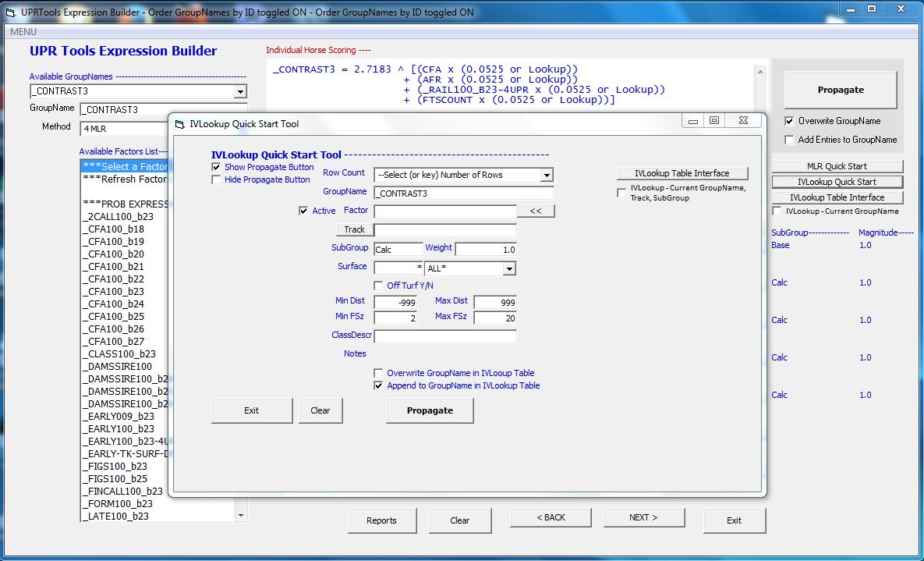Click IVLookup Quick Start button

click(x=837, y=182)
